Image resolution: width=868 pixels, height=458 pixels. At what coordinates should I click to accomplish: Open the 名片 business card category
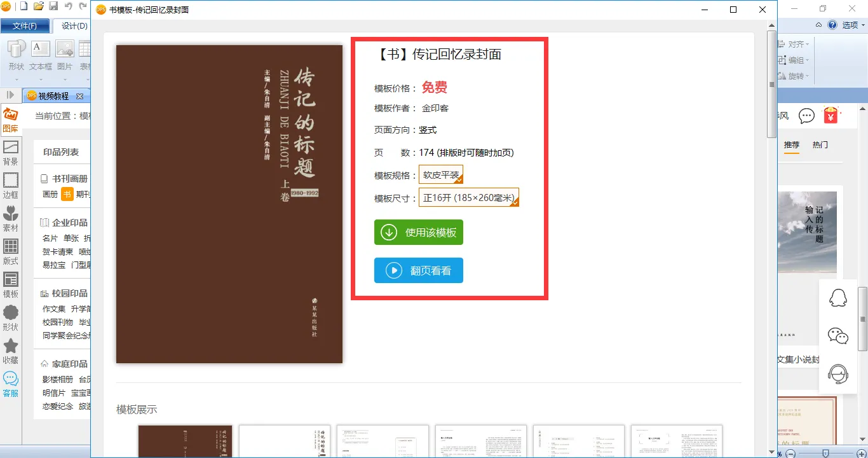tap(50, 238)
